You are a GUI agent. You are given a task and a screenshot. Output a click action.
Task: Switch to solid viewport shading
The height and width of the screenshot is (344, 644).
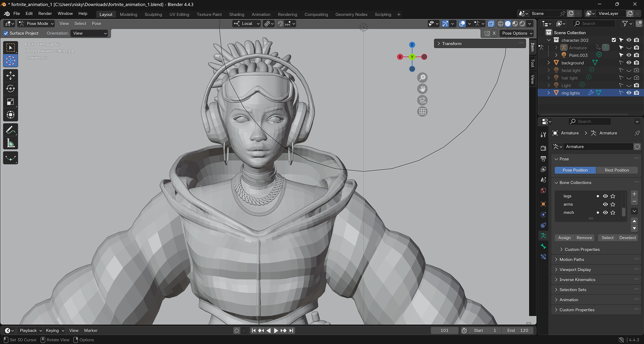click(x=508, y=23)
